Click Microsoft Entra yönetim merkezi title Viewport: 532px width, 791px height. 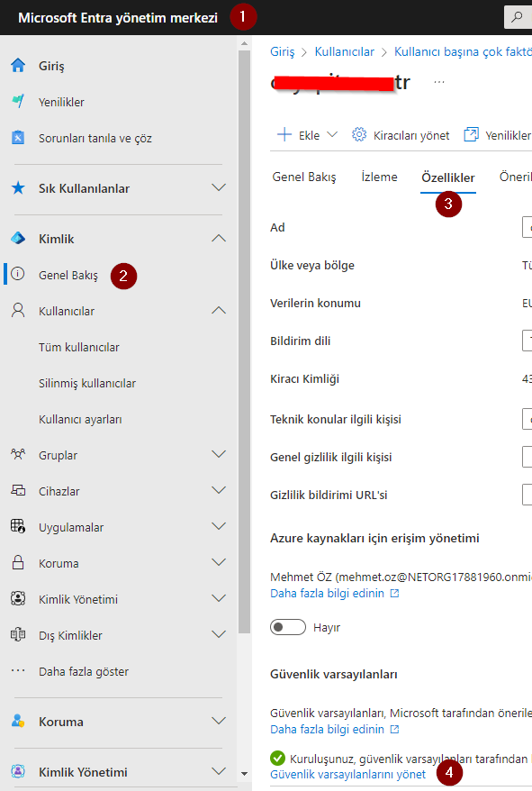(118, 18)
